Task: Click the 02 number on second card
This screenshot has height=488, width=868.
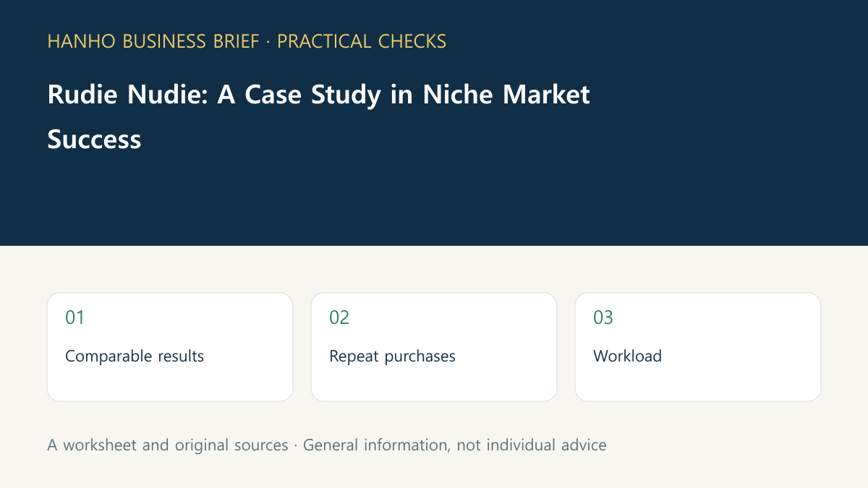Action: pyautogui.click(x=339, y=317)
